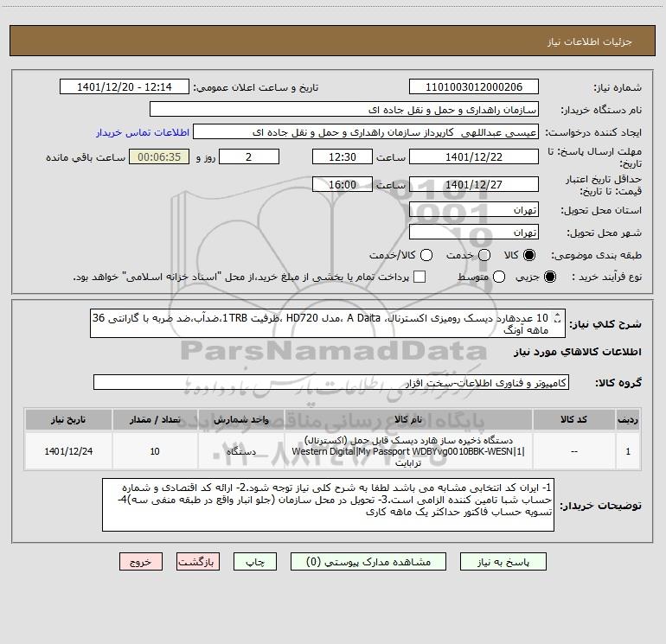The width and height of the screenshot is (666, 644).
Task: Click the واحد شمارش column header
Action: point(240,419)
